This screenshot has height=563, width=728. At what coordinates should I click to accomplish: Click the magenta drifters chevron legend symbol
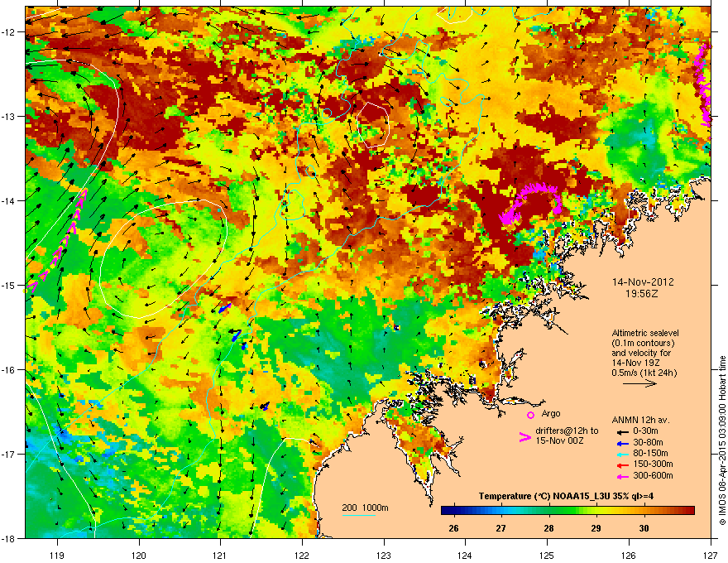point(524,437)
